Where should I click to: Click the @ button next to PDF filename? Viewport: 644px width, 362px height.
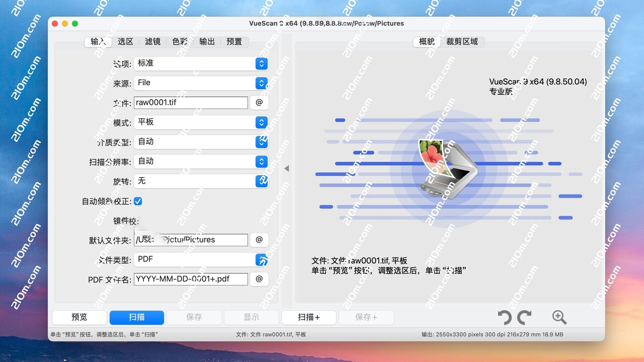(x=259, y=279)
